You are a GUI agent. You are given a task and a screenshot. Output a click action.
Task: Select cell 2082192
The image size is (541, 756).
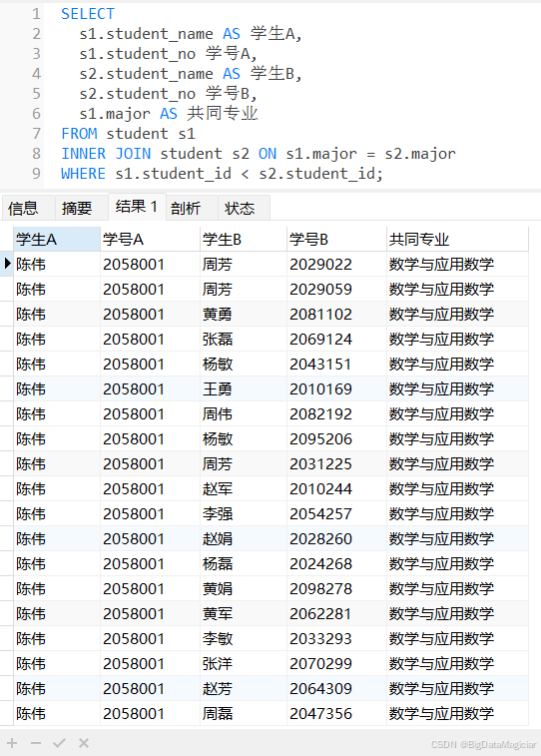tap(336, 413)
